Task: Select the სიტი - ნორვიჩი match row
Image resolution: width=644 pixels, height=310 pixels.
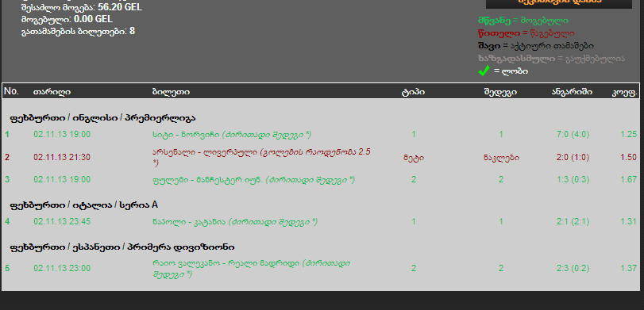Action: pos(321,135)
